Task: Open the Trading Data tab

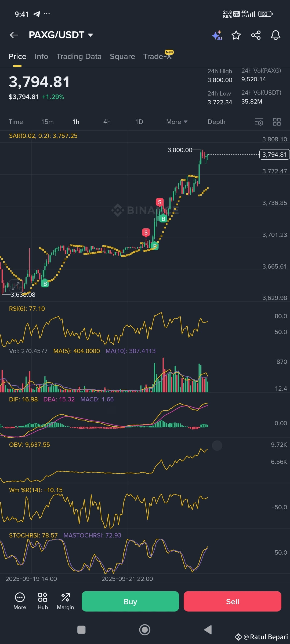Action: (x=79, y=56)
